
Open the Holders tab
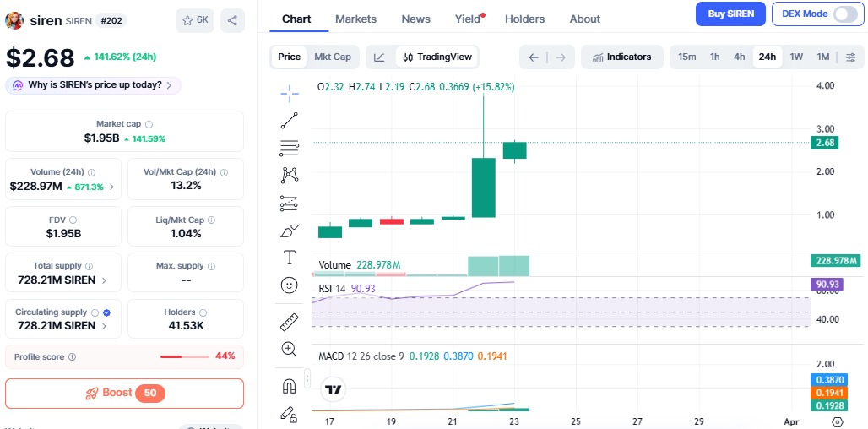pyautogui.click(x=524, y=19)
